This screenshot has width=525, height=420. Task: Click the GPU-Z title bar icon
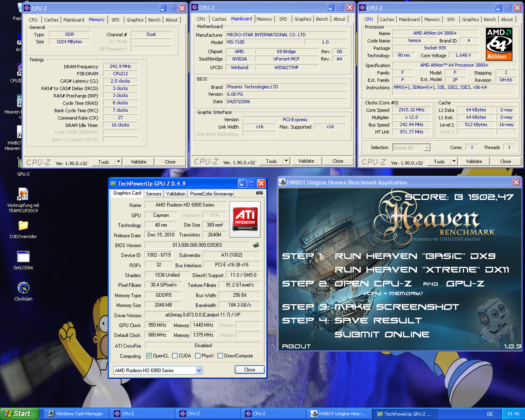[x=113, y=183]
